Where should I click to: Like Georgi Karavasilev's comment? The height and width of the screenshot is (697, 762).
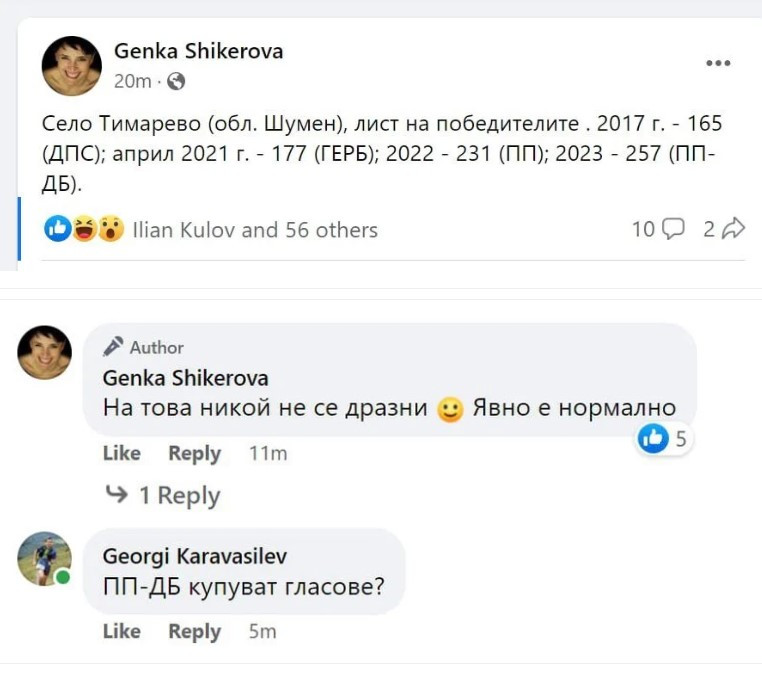tap(121, 631)
